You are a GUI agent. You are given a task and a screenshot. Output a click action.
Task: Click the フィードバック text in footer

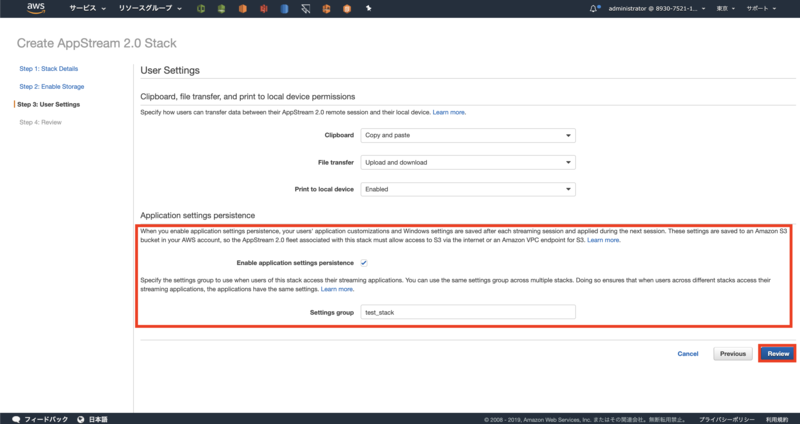point(46,419)
